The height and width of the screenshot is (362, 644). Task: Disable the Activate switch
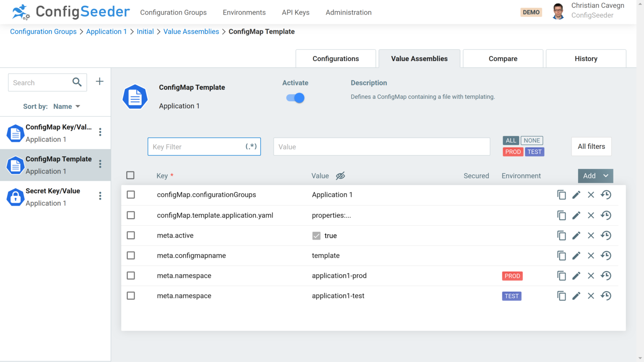point(295,98)
